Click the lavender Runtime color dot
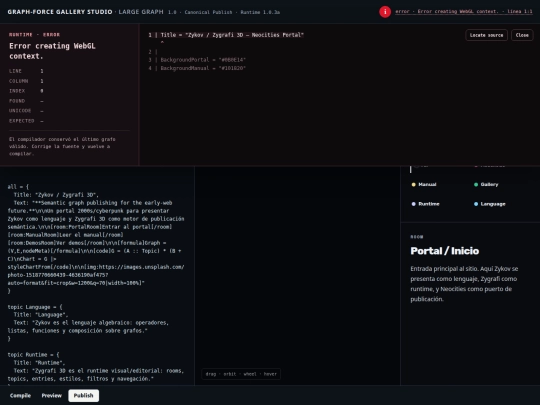 point(414,204)
